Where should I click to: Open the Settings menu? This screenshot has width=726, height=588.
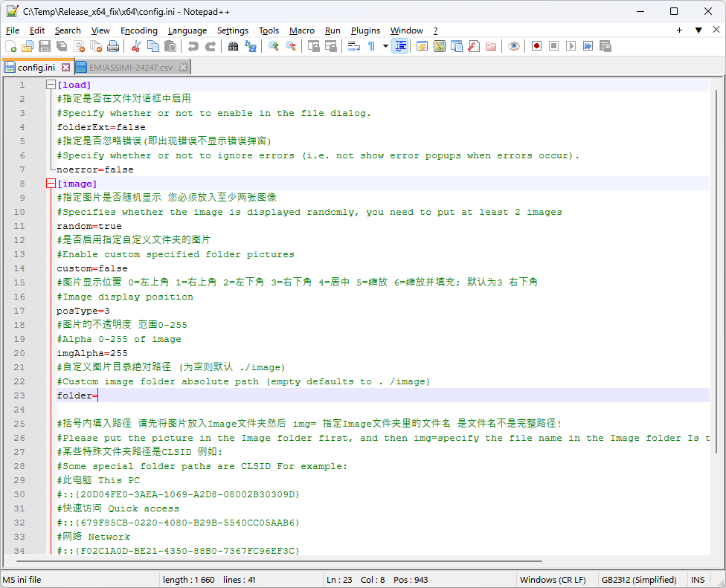(x=233, y=30)
